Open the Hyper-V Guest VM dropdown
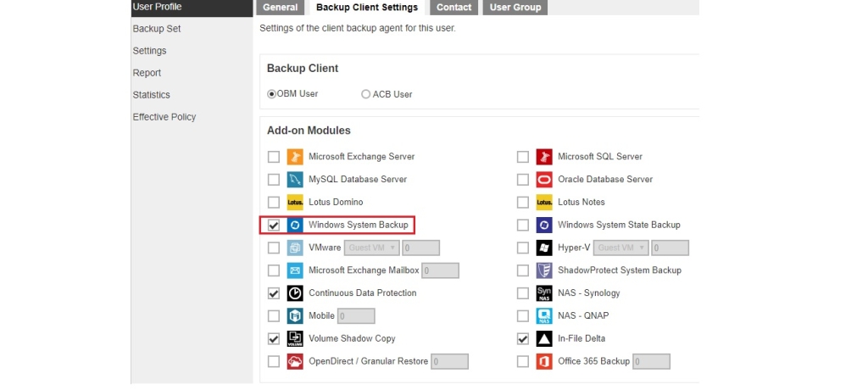Screen dimensions: 868x390 (621, 248)
